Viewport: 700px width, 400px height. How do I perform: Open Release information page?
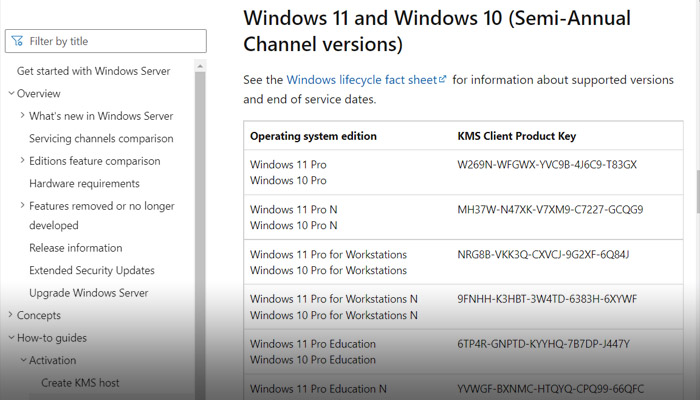pyautogui.click(x=75, y=248)
